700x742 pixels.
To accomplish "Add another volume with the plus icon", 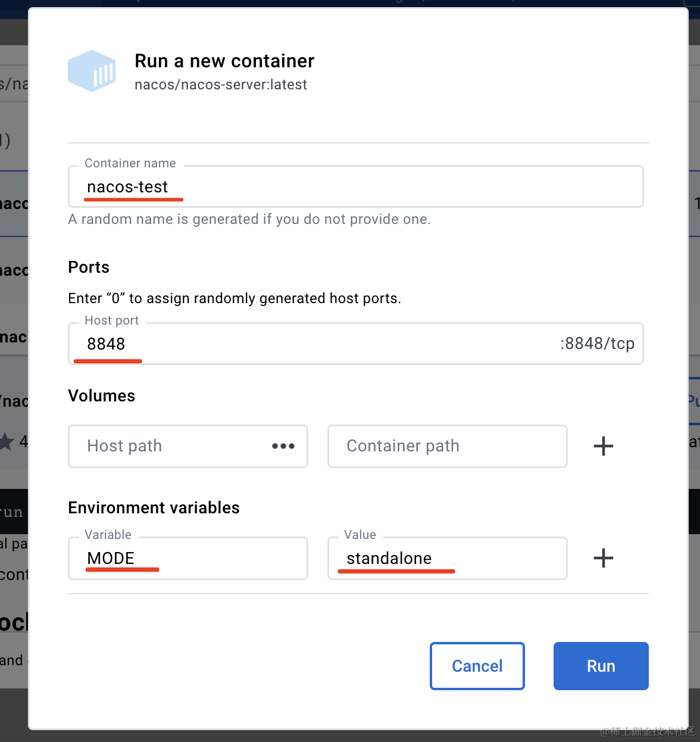I will tap(604, 446).
